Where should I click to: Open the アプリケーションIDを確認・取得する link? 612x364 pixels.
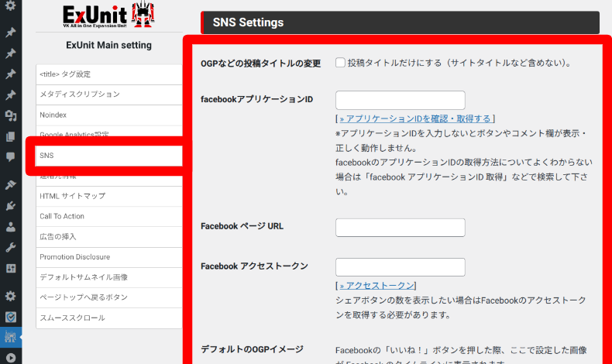[x=415, y=118]
